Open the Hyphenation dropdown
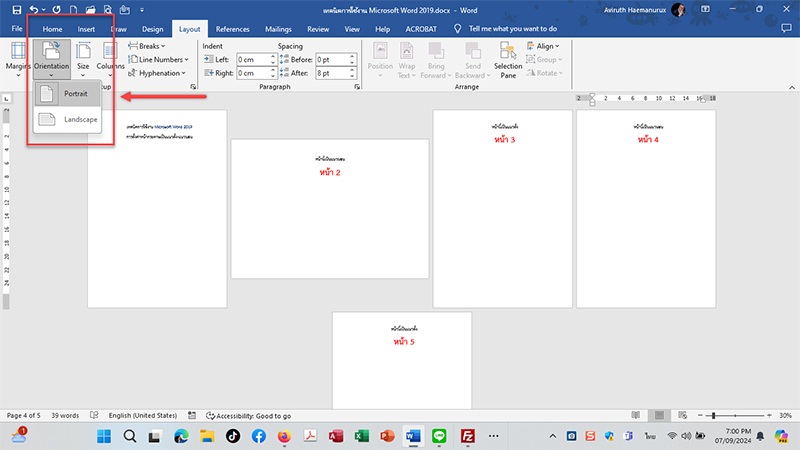 tap(157, 73)
